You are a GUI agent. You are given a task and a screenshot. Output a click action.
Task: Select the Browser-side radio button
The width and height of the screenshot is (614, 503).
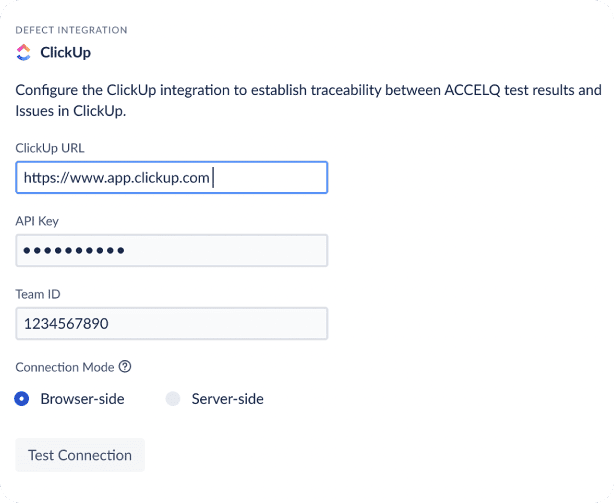pos(22,399)
